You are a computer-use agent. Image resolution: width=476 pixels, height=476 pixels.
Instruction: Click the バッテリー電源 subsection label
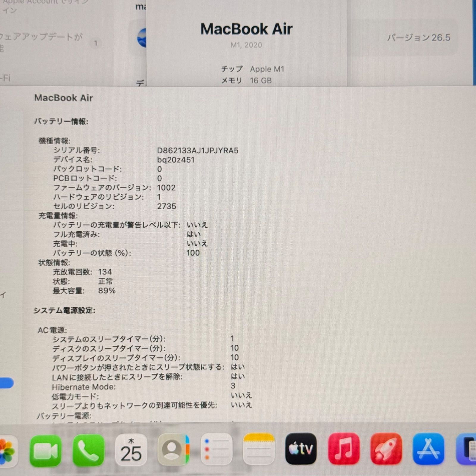64,416
